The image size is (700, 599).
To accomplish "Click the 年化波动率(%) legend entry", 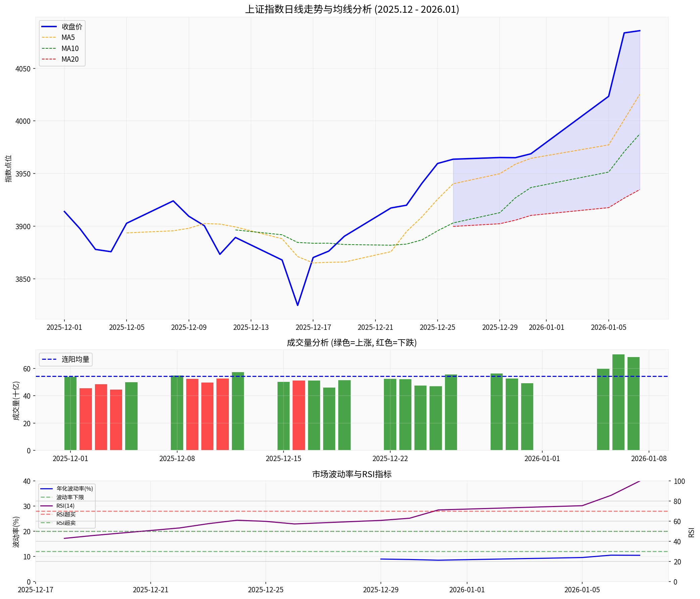I will tap(75, 489).
